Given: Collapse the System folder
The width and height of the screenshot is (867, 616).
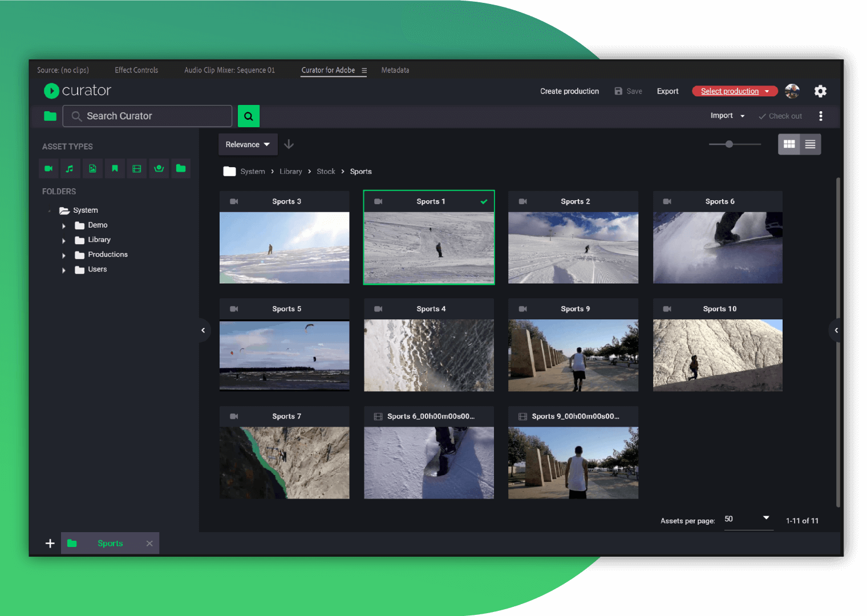Looking at the screenshot, I should coord(50,211).
